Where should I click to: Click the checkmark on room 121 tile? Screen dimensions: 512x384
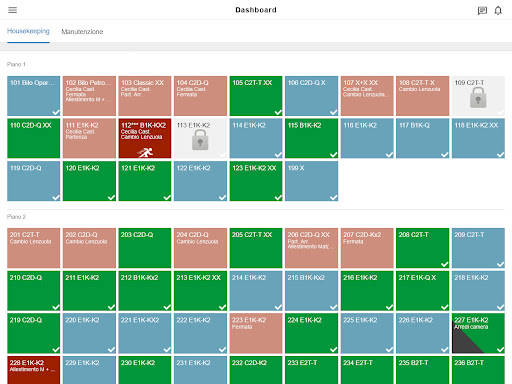point(167,198)
